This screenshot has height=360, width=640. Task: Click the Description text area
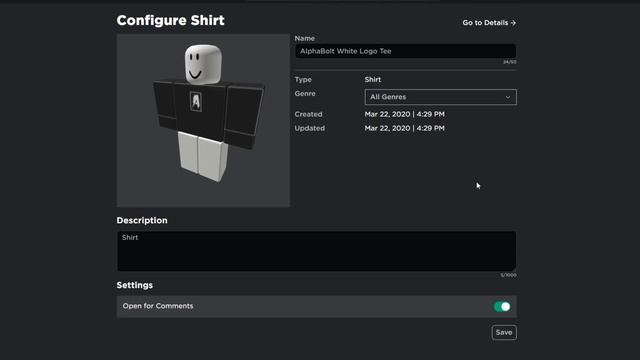(316, 251)
